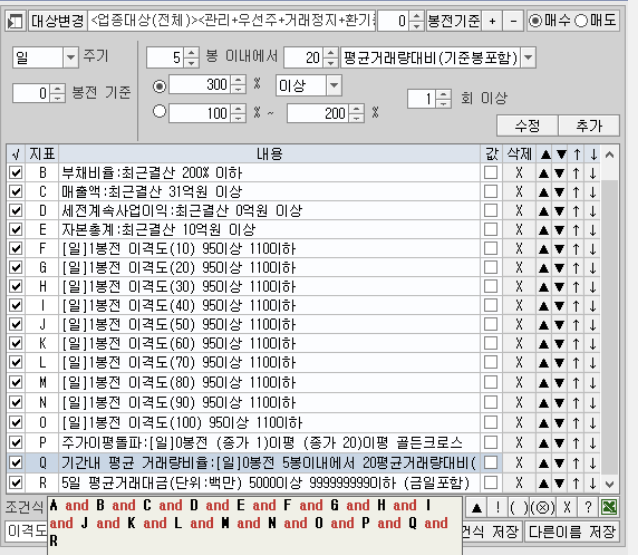Viewport: 638px width, 555px height.
Task: Click the plus button beside 봉전기준
Action: (491, 20)
